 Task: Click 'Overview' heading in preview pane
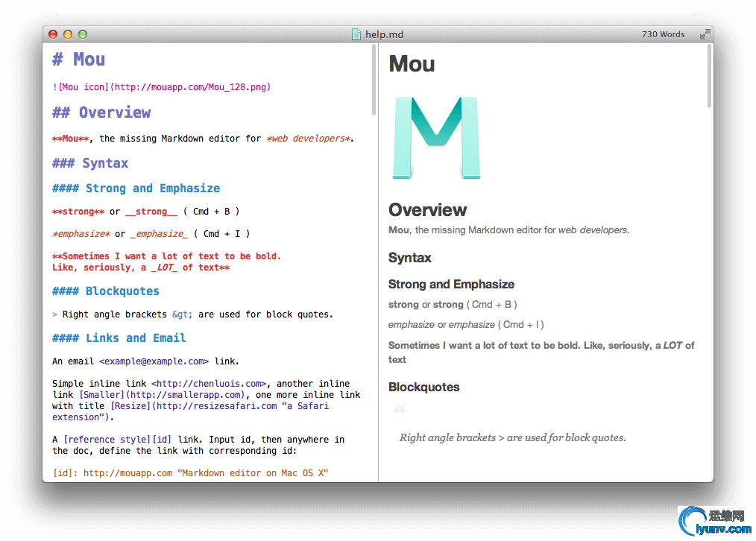428,210
